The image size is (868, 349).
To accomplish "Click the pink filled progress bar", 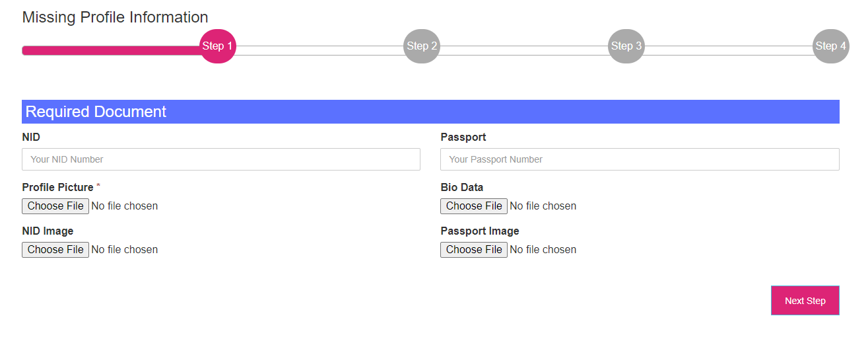I will click(111, 50).
